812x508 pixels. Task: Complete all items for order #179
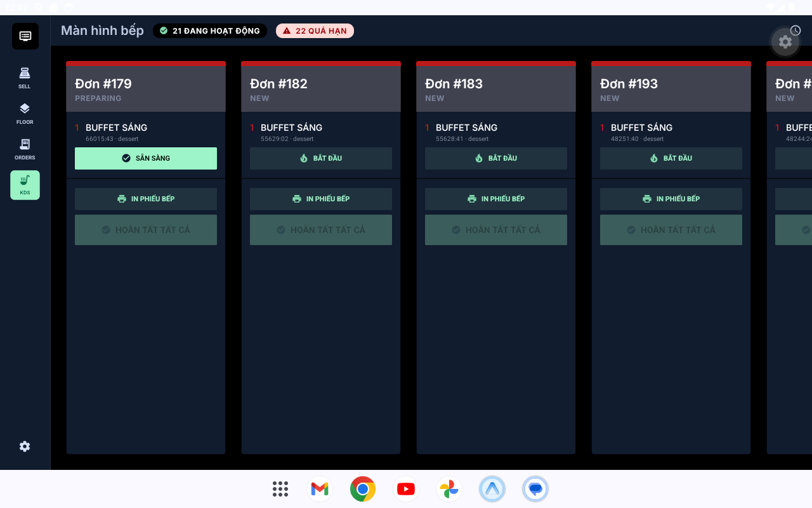[x=146, y=230]
